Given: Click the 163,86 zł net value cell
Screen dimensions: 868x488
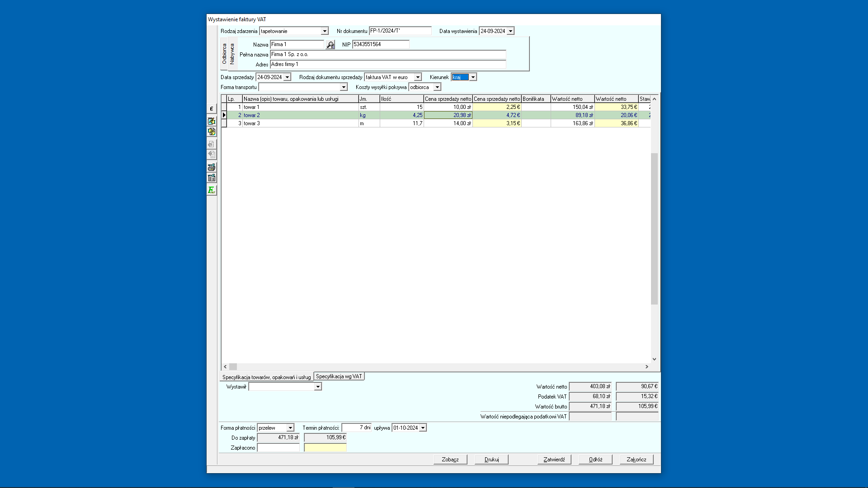Looking at the screenshot, I should (x=573, y=123).
